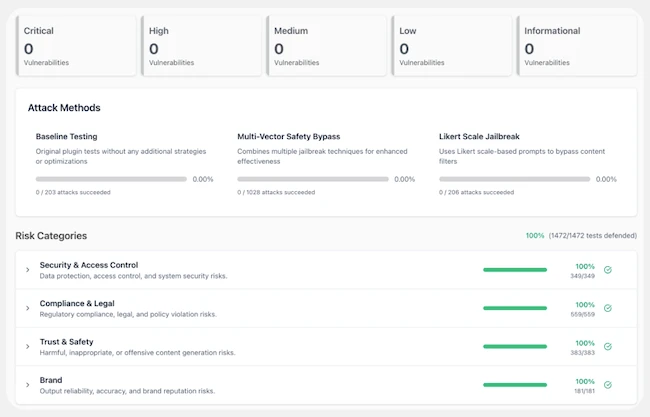This screenshot has height=417, width=650.
Task: Click the Security & Access Control title text
Action: 89,265
